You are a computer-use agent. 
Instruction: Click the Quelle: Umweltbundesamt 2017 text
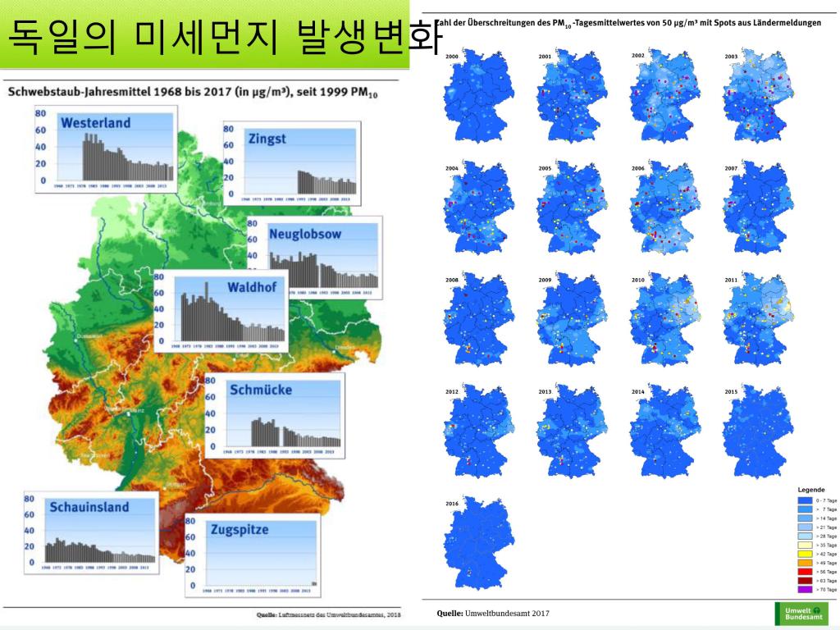coord(493,614)
